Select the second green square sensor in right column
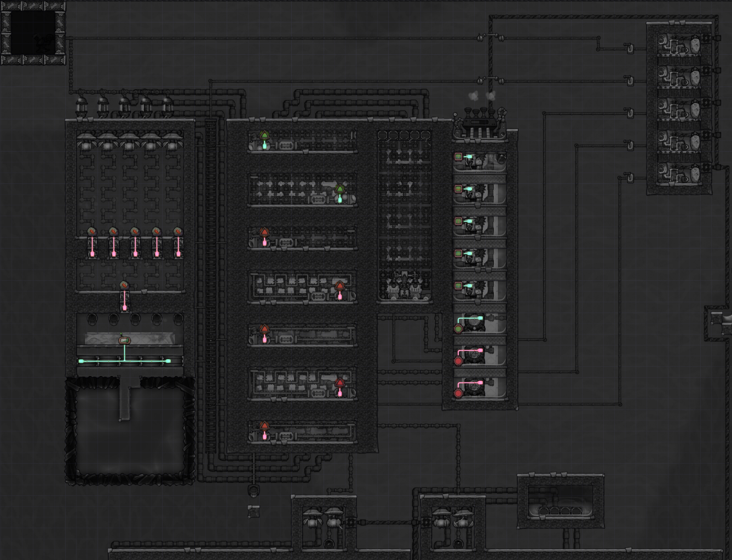Image resolution: width=732 pixels, height=560 pixels. (x=458, y=189)
